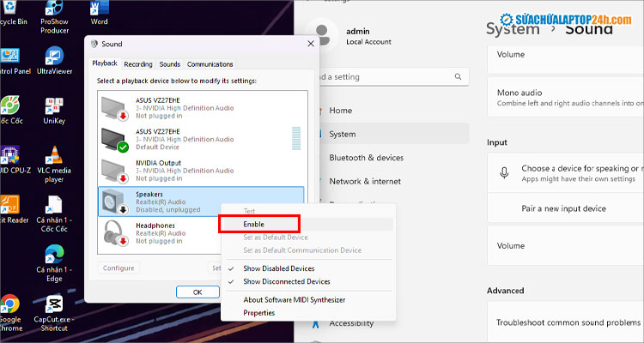Click the microphone icon under Input
Image resolution: width=644 pixels, height=343 pixels.
(505, 173)
